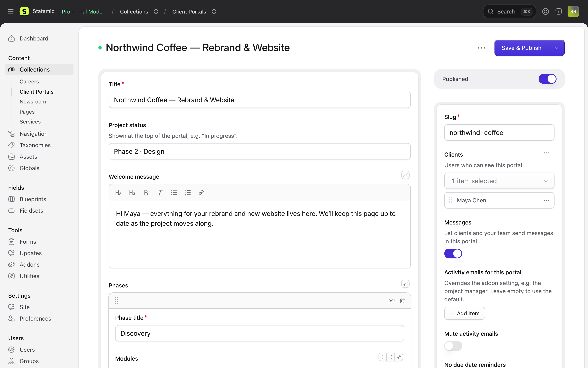Viewport: 588px width, 368px height.
Task: Open Forms under Tools
Action: click(x=28, y=242)
